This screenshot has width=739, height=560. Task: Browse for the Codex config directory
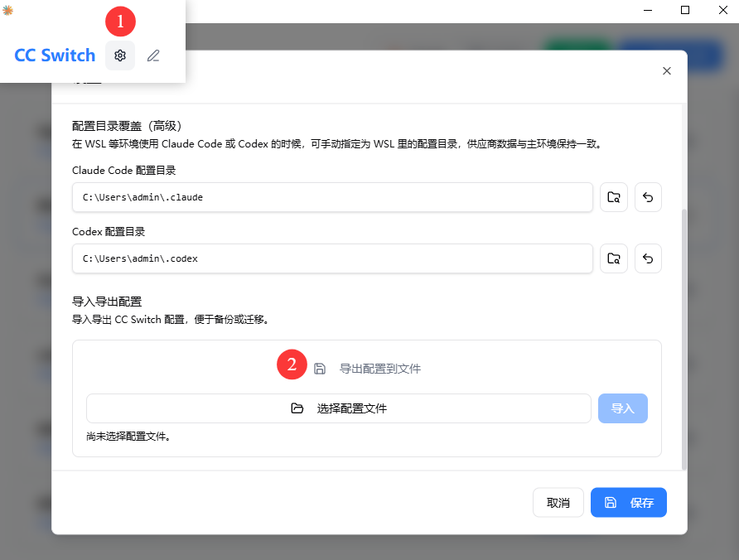point(614,258)
